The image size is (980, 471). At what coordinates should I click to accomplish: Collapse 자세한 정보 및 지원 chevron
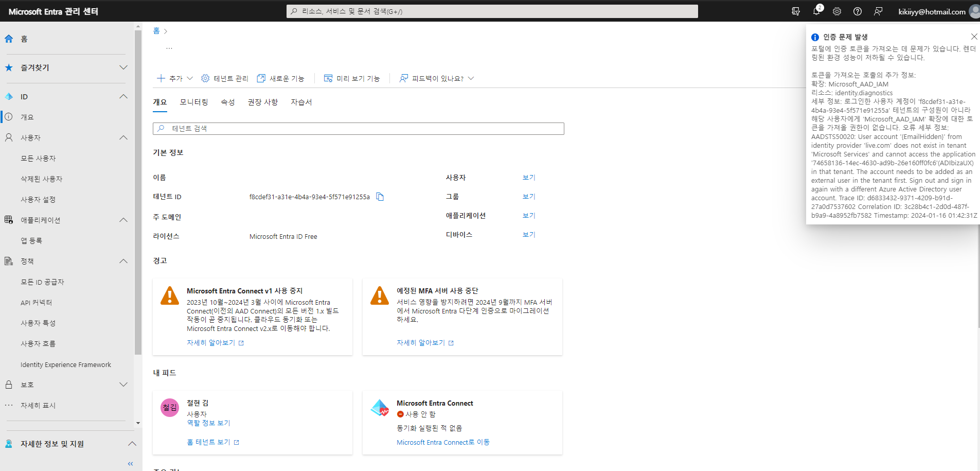coord(132,444)
